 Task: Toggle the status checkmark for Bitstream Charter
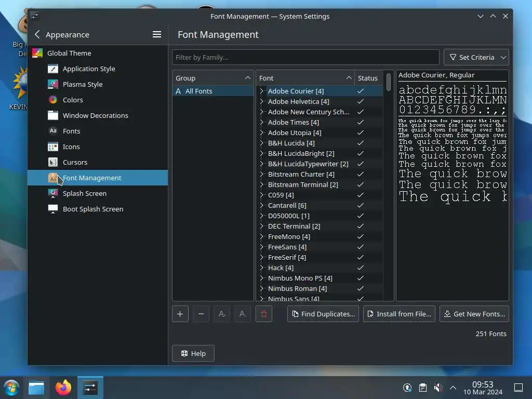[361, 174]
